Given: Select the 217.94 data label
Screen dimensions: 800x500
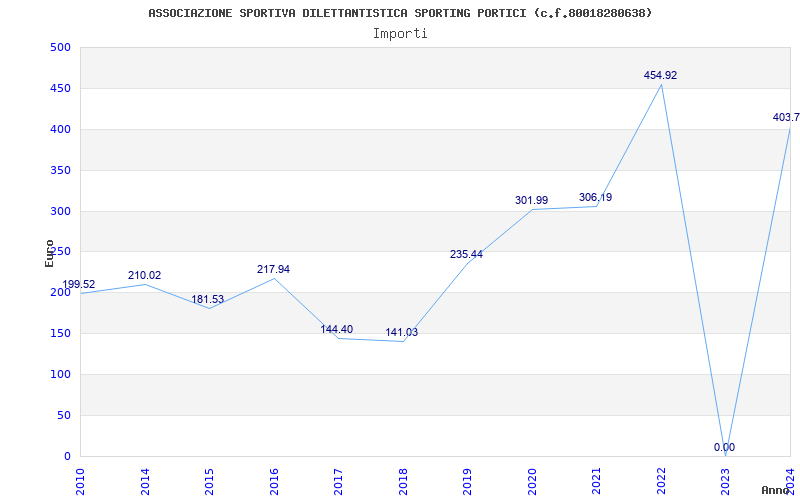Looking at the screenshot, I should (273, 269).
